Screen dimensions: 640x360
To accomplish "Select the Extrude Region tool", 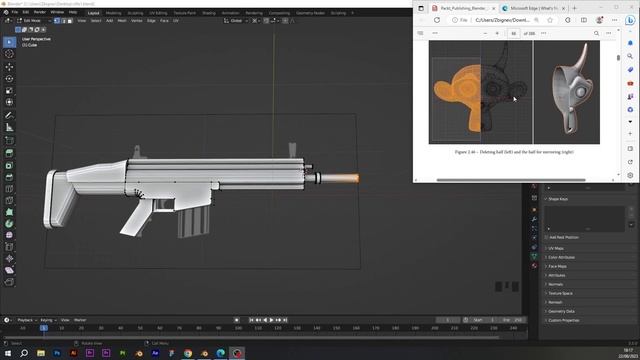I will point(9,153).
